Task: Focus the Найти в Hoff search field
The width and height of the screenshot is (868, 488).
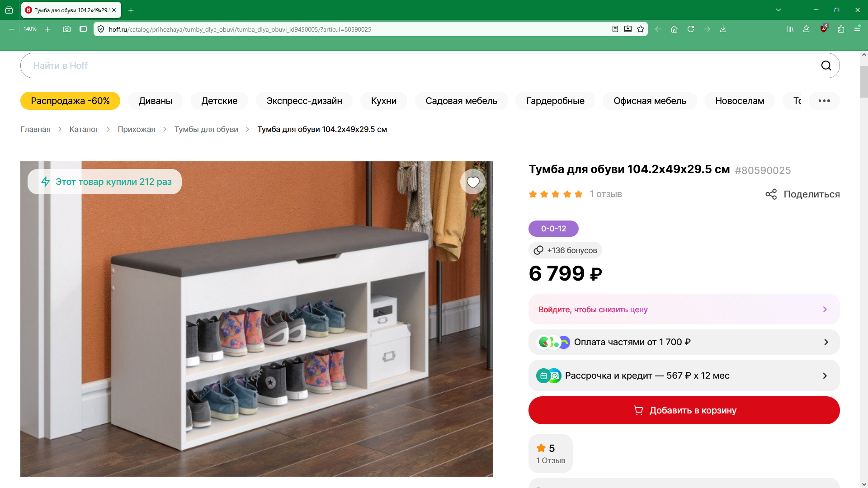Action: pos(420,66)
